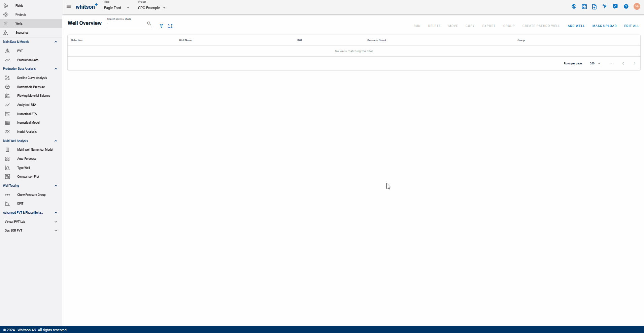Go to Decline Curve Analysis in the sidebar
The height and width of the screenshot is (333, 644).
click(x=32, y=78)
